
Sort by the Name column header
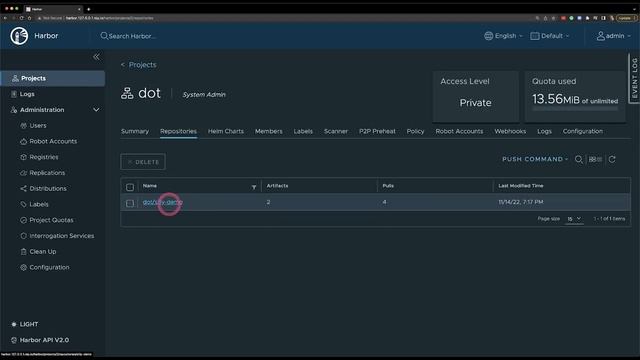(150, 186)
